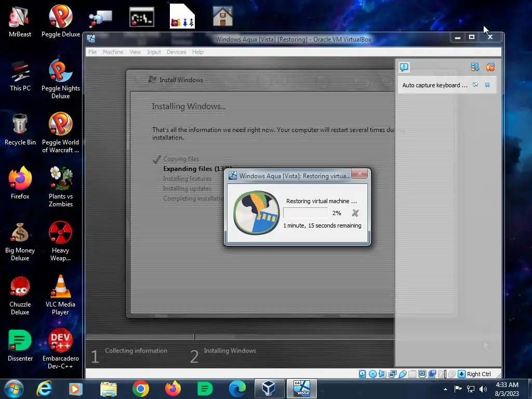Image resolution: width=532 pixels, height=399 pixels.
Task: Click the hard disk activity status icon
Action: pyautogui.click(x=362, y=374)
